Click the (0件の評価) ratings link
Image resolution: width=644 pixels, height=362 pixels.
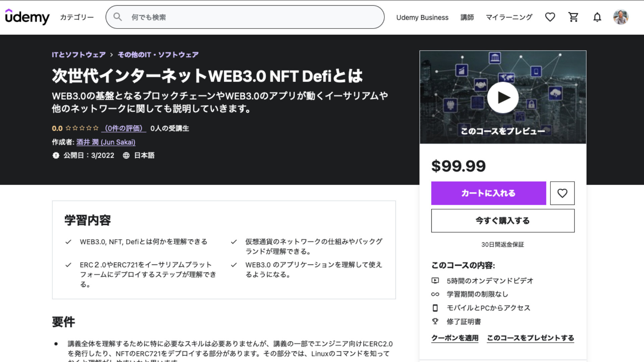(123, 128)
